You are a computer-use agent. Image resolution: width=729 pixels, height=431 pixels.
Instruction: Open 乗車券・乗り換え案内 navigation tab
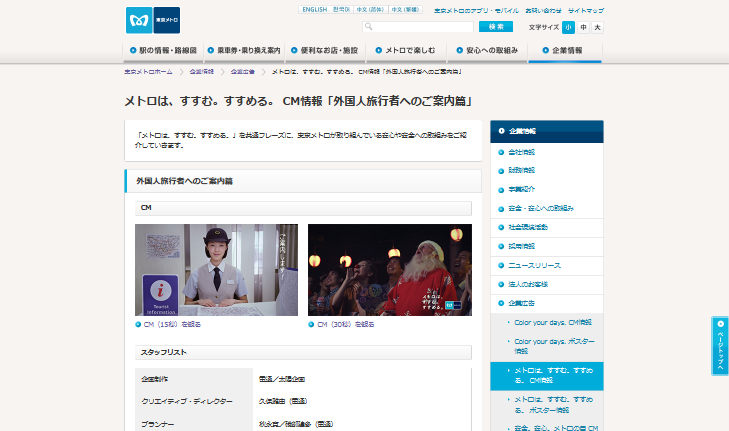click(x=244, y=51)
